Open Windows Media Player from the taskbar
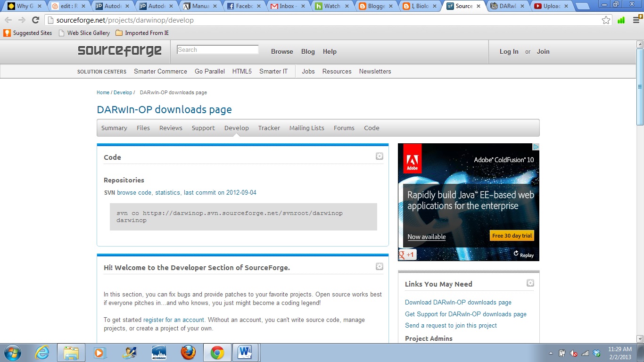 tap(99, 353)
